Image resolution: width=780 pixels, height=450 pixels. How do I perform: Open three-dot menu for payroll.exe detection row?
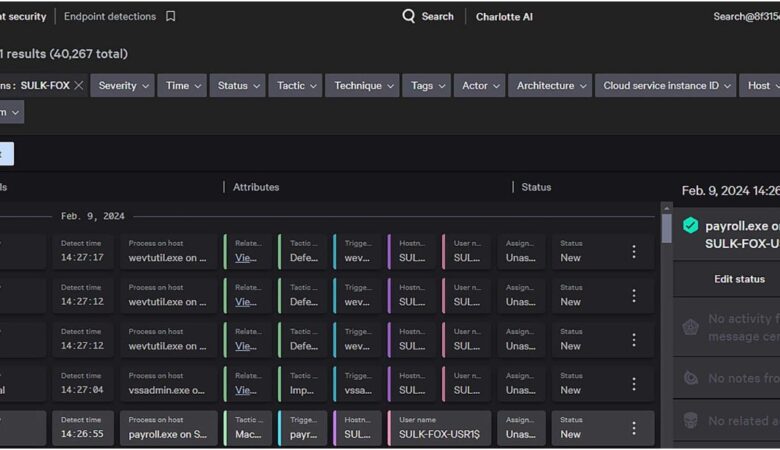point(633,428)
